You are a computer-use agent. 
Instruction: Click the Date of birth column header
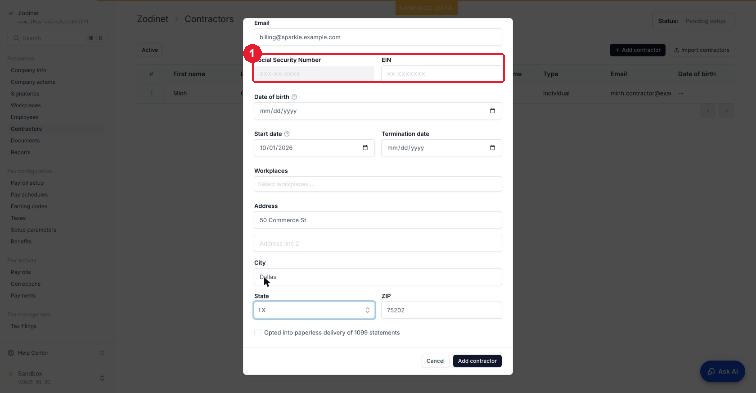[697, 74]
